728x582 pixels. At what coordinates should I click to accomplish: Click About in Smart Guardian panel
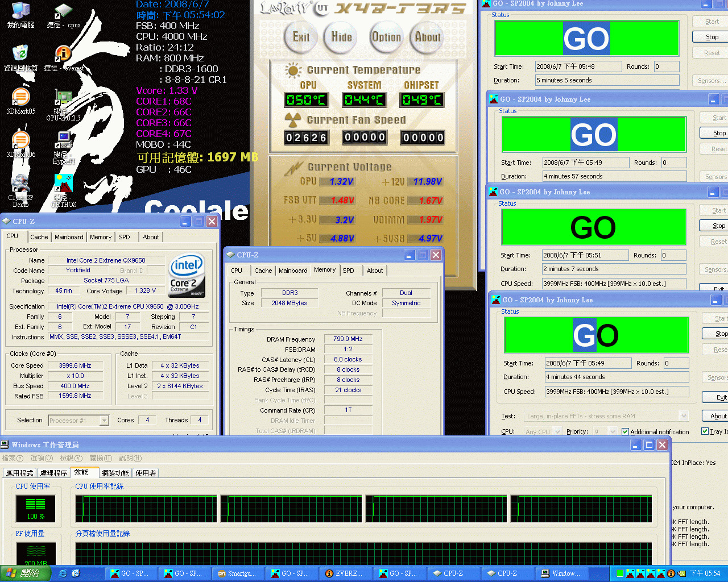427,38
